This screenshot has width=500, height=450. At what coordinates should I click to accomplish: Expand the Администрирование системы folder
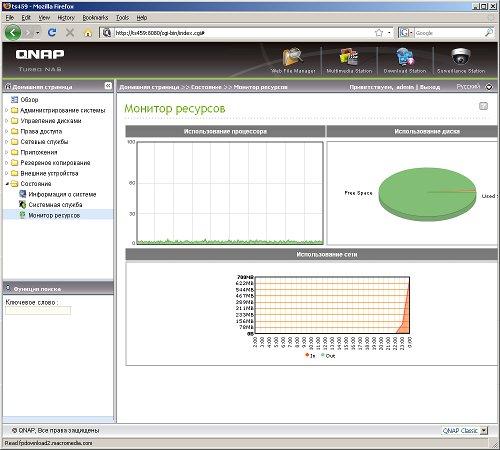[7, 110]
